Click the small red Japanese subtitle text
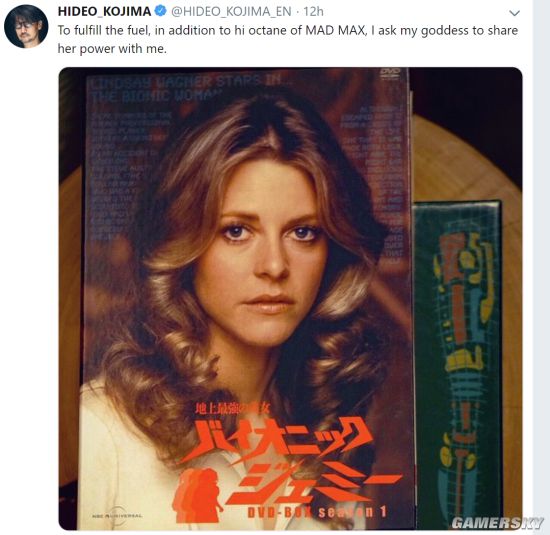 [x=233, y=409]
